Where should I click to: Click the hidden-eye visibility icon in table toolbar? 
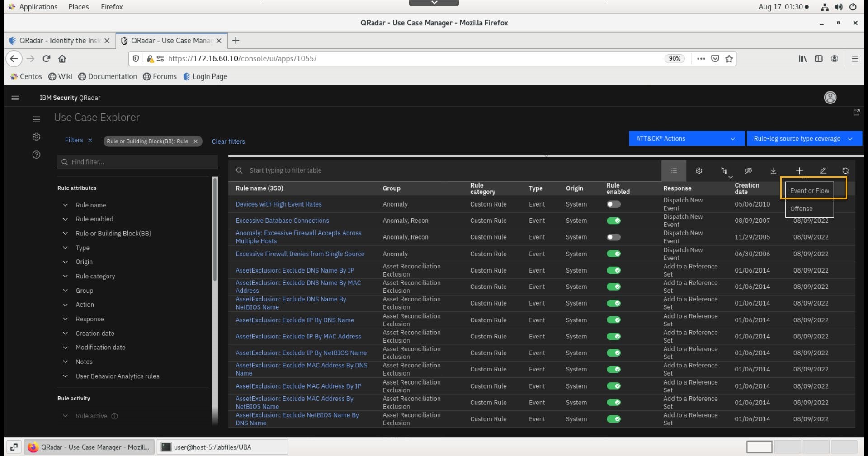(x=749, y=171)
